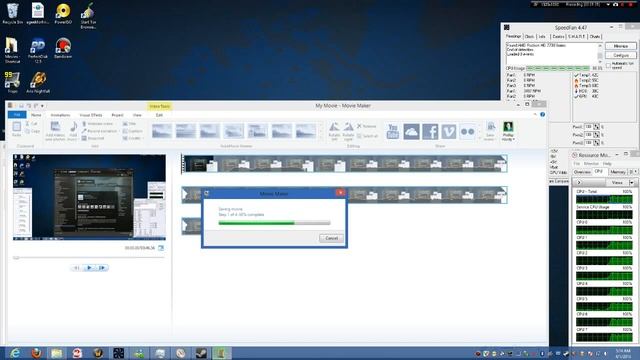640x360 pixels.
Task: Click the preview full screen icon
Action: (x=161, y=248)
